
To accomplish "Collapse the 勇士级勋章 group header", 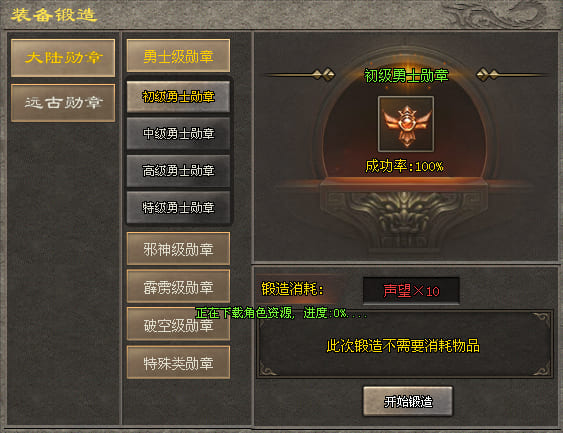I will [178, 56].
